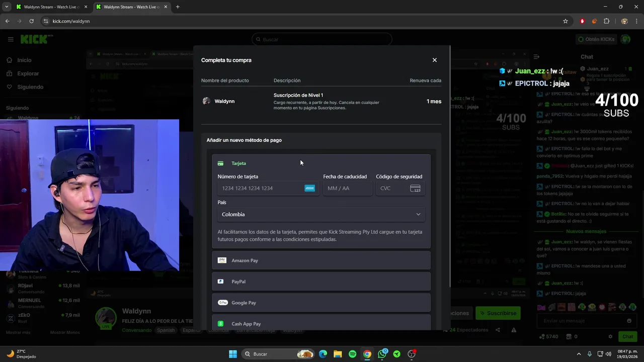Go back in browser history
This screenshot has height=362, width=644.
7,21
